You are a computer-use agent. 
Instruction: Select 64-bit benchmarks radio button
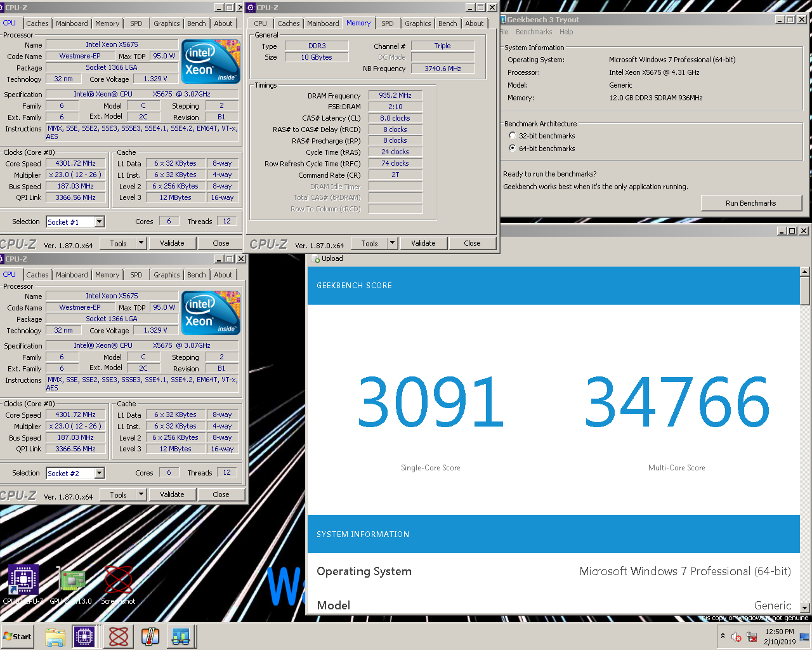[x=513, y=149]
